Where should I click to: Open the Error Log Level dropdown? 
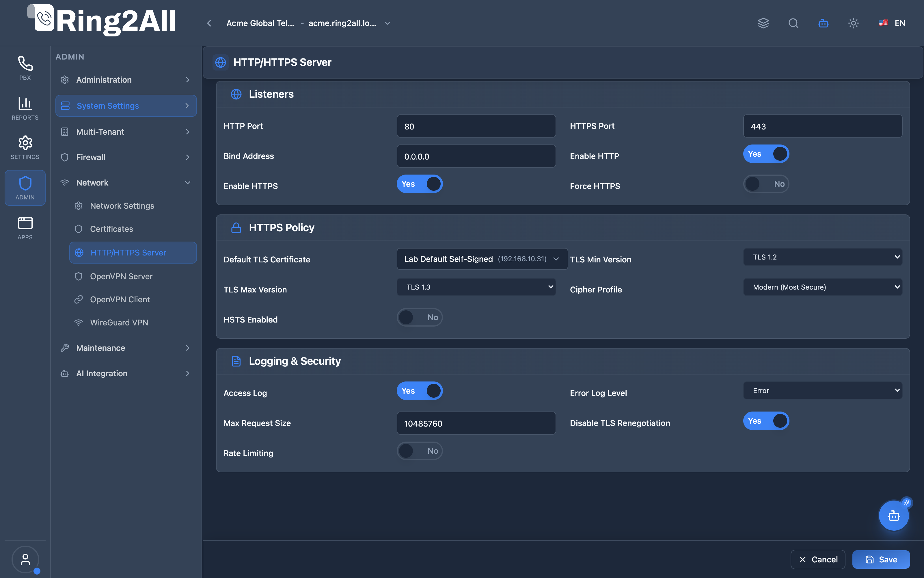coord(823,391)
